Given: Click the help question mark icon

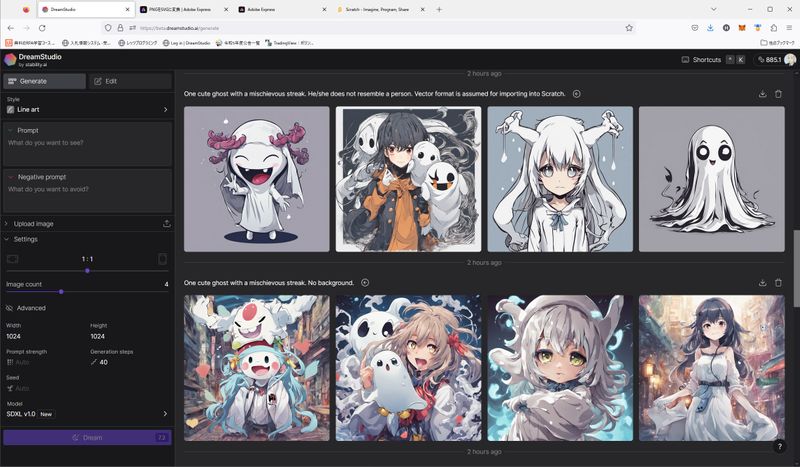Looking at the screenshot, I should tap(780, 446).
